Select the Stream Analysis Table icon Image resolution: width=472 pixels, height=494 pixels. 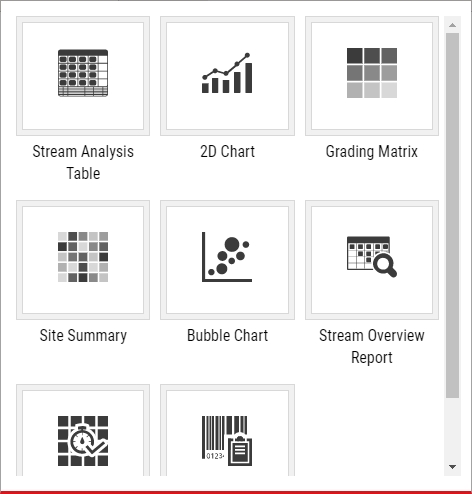tap(83, 73)
